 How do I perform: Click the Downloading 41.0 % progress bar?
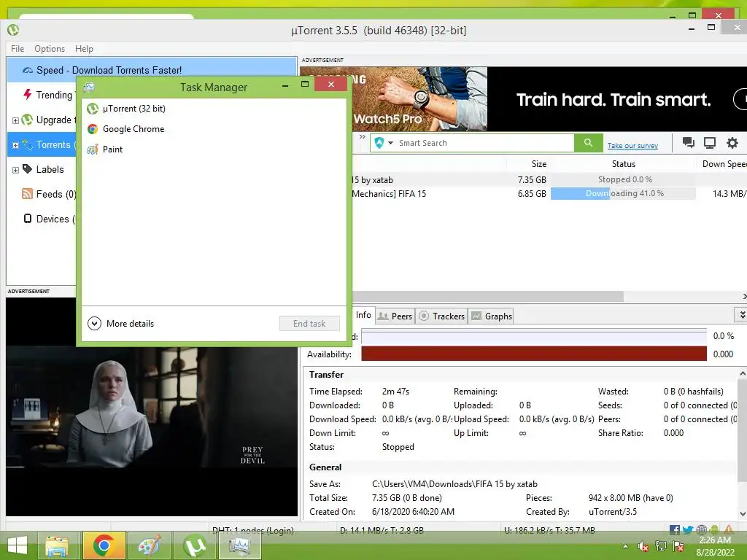click(623, 193)
